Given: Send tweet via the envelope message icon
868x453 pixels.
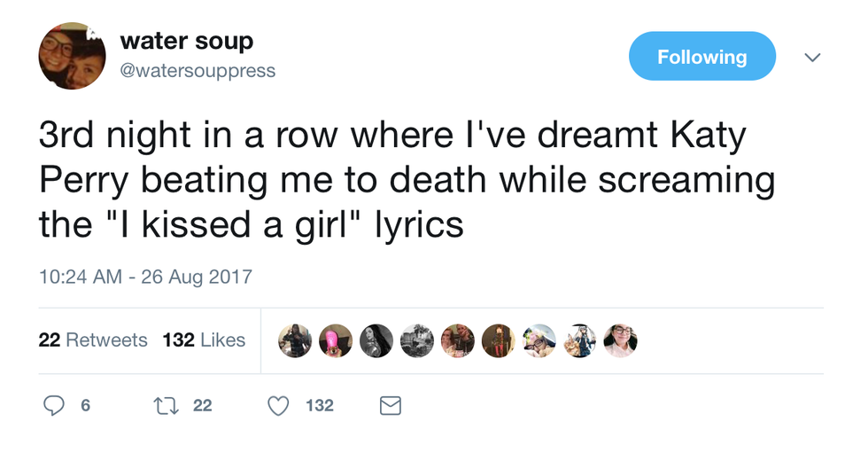Looking at the screenshot, I should point(391,406).
